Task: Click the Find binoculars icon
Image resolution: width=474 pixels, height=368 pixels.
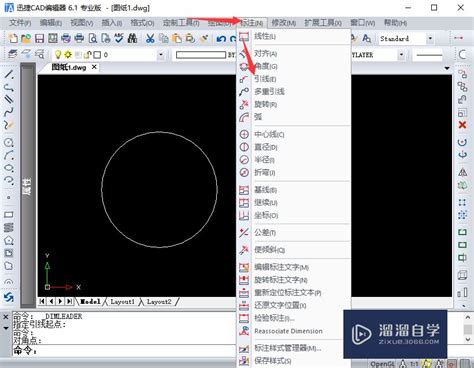Action: click(x=133, y=38)
